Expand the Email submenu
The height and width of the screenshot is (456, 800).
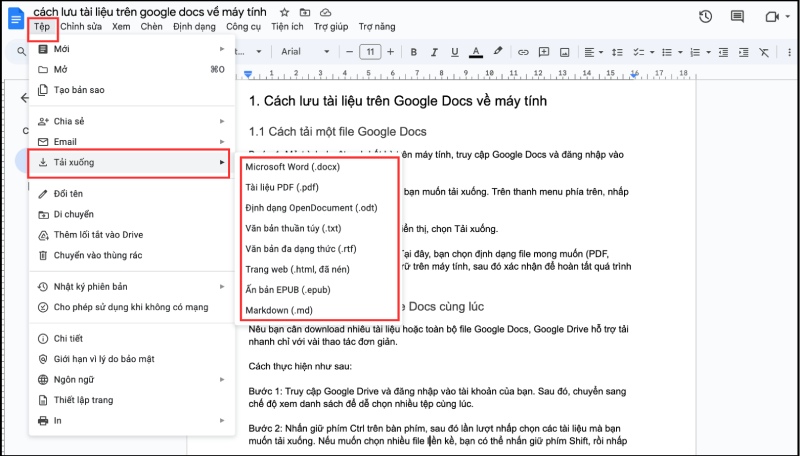coord(132,142)
